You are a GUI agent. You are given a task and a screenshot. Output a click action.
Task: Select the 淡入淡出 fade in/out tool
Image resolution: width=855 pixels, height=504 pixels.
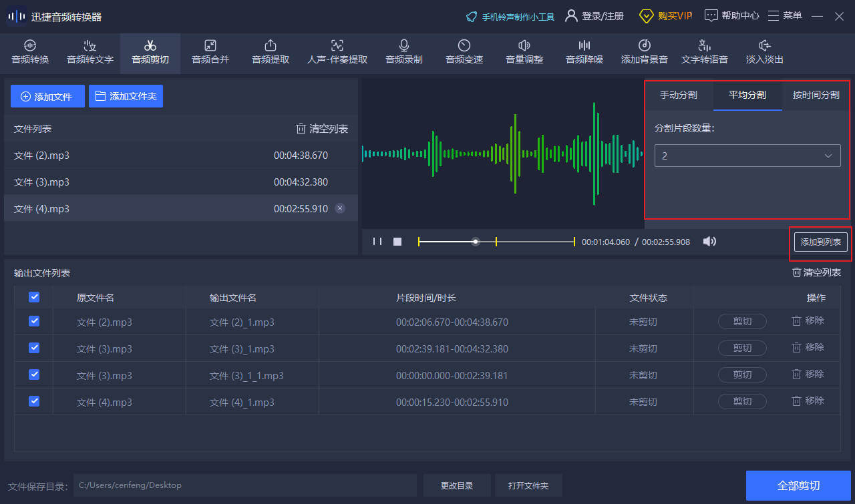(763, 53)
